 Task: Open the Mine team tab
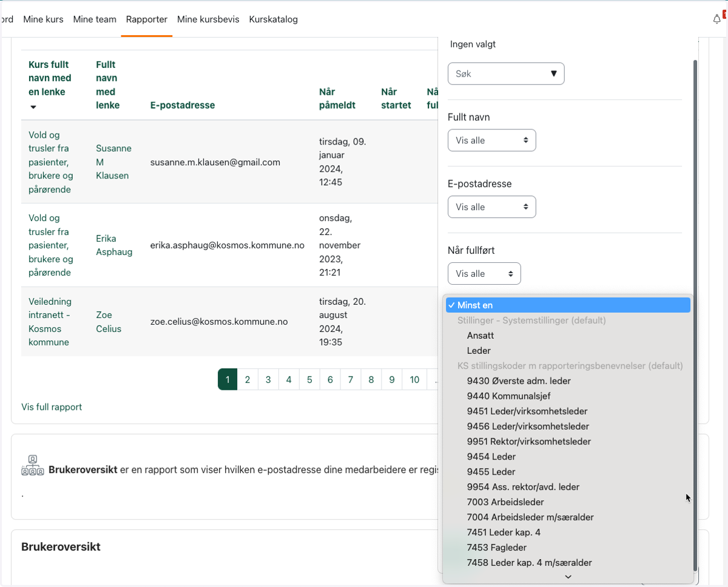[95, 19]
